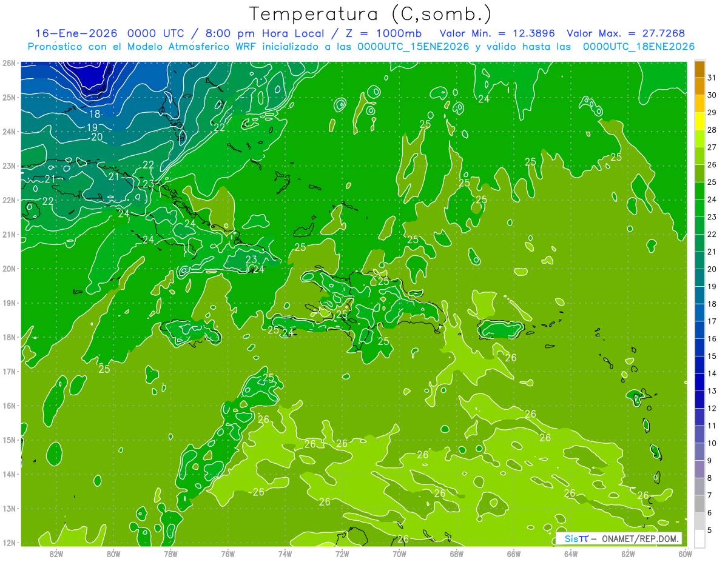Click the '0000UTC_18ENE2026' valid-until time
Screen dimensions: 728x562
coord(639,47)
